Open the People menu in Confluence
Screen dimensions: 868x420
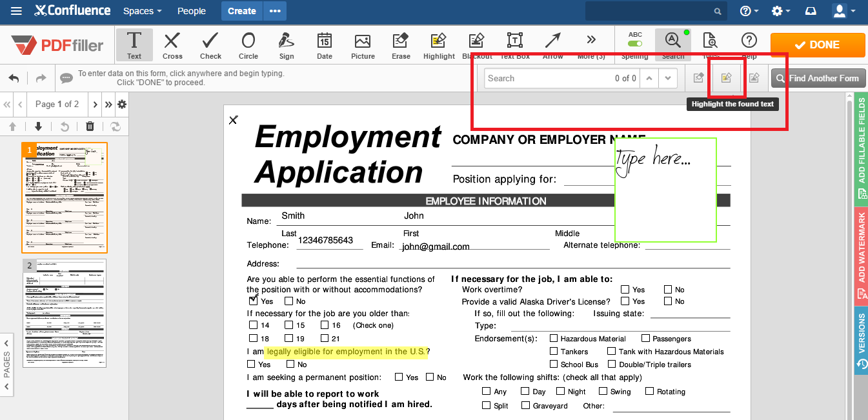pyautogui.click(x=191, y=10)
